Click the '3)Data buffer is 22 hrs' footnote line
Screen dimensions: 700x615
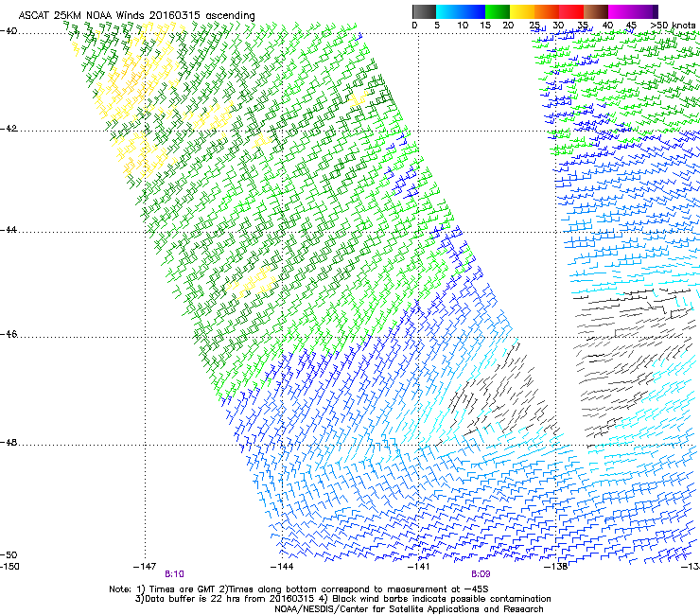coord(342,599)
